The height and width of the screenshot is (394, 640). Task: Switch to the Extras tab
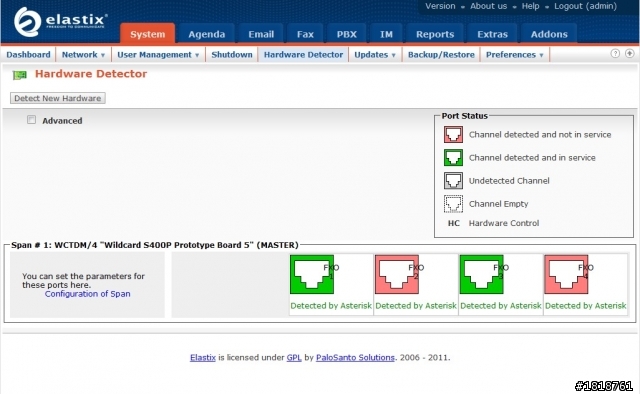(493, 34)
